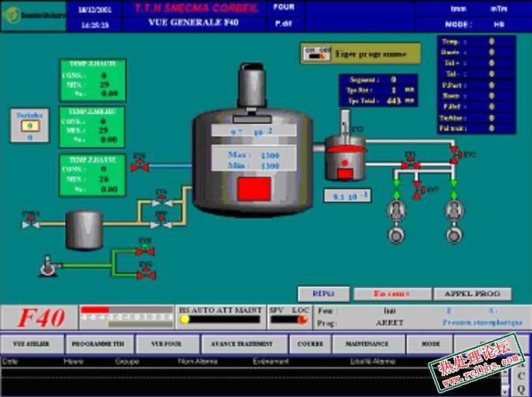The width and height of the screenshot is (532, 397).
Task: Click the Tol + row in the right panel
Action: [x=477, y=63]
